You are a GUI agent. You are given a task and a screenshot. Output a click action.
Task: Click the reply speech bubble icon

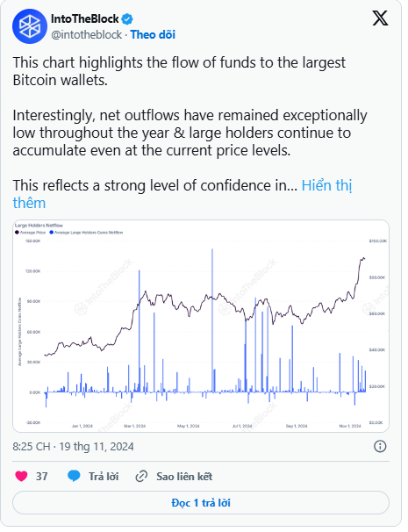(74, 476)
